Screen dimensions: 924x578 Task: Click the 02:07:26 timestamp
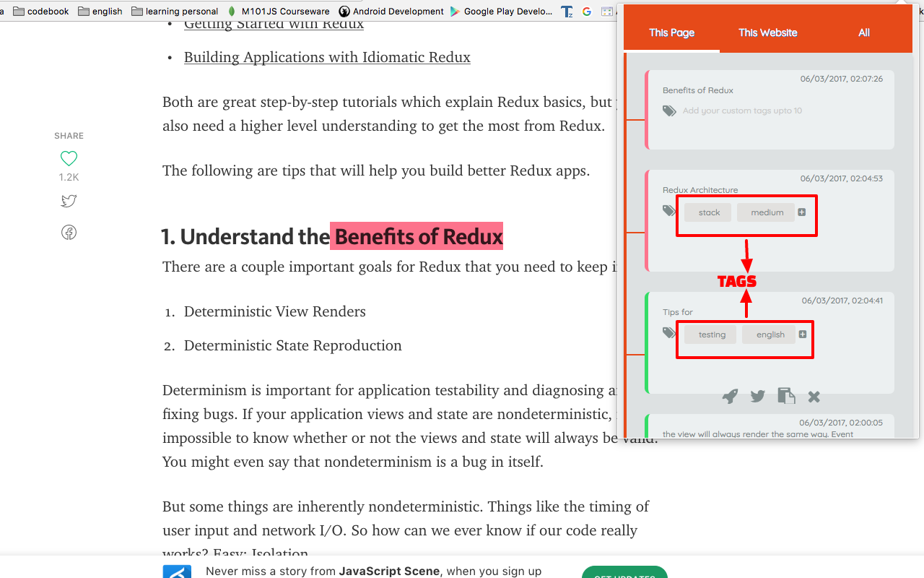pyautogui.click(x=842, y=79)
